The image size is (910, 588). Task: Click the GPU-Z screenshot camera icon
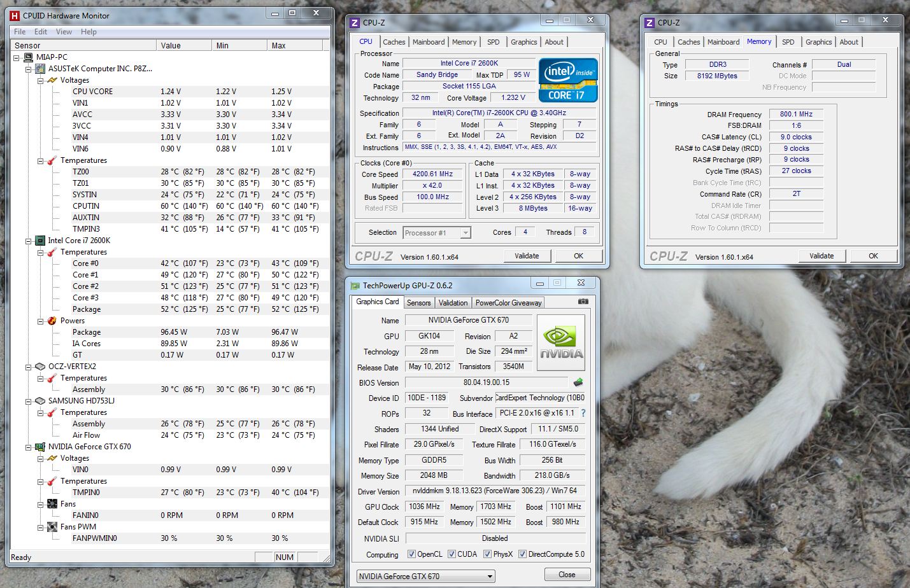[x=583, y=302]
